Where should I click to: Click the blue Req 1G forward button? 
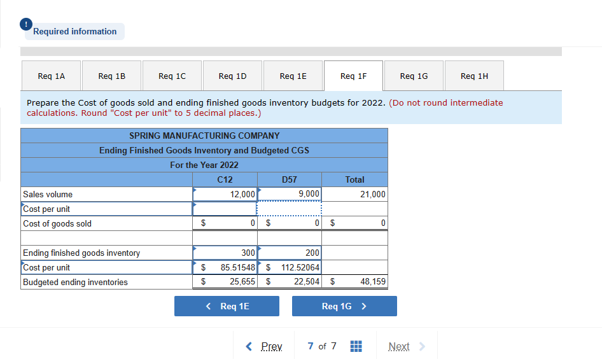344,306
